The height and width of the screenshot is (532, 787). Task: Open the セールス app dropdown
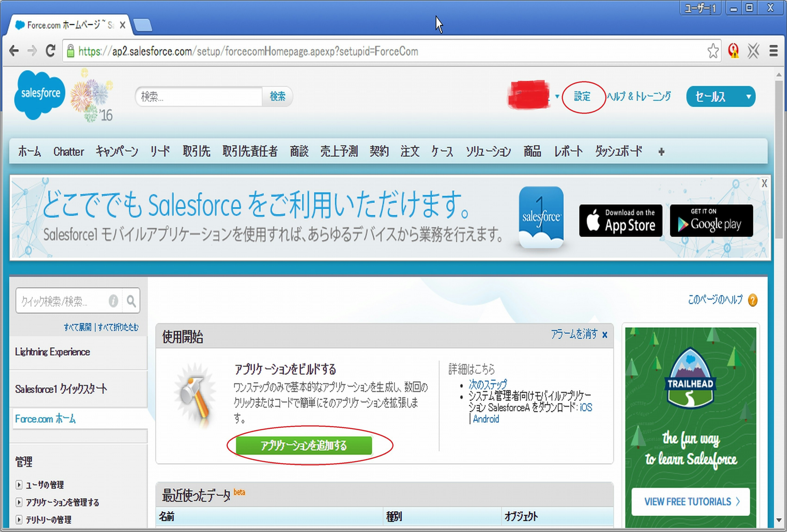(748, 97)
